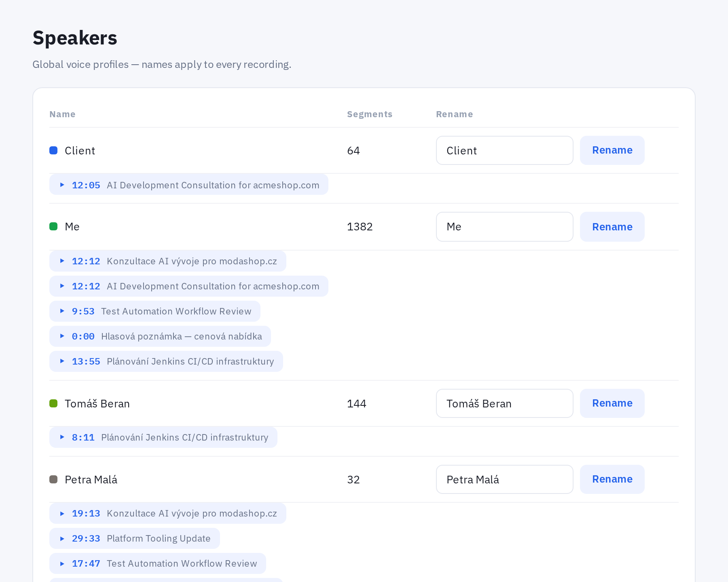This screenshot has width=728, height=582.
Task: Play the 19:13 Konzultace AI vývoje clip
Action: 167,513
